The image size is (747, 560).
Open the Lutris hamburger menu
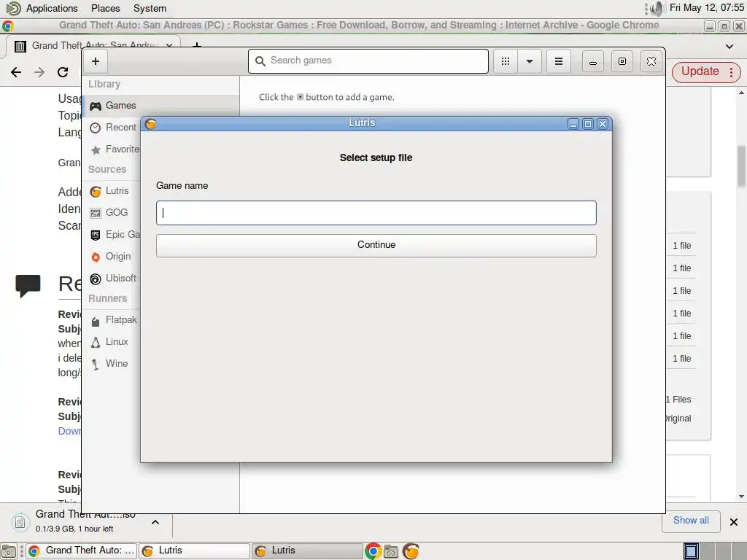(559, 61)
